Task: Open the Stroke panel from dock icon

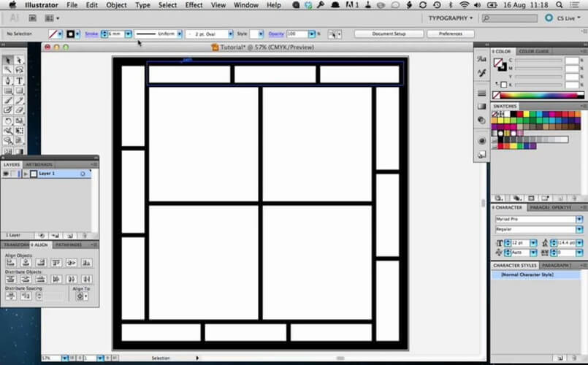Action: tap(482, 93)
